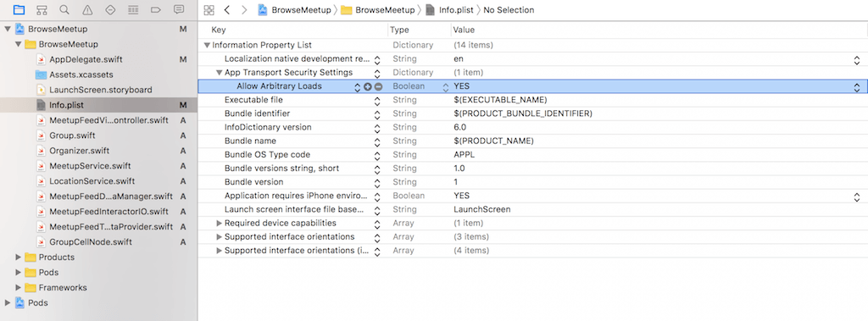
Task: Show the Issue navigator warning icon
Action: pyautogui.click(x=87, y=9)
